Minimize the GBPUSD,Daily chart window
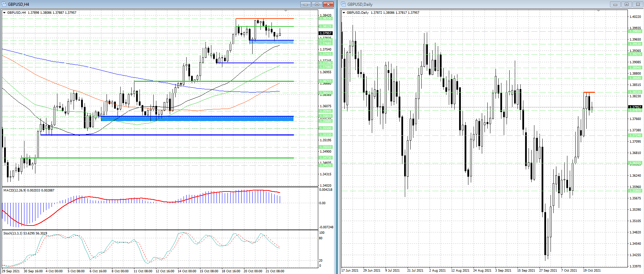Screen dimensions: 644x274 615,4
